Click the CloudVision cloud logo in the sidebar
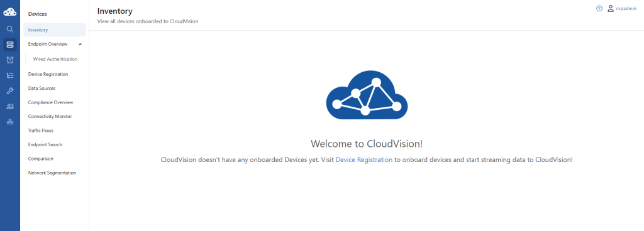The image size is (644, 231). [x=10, y=13]
